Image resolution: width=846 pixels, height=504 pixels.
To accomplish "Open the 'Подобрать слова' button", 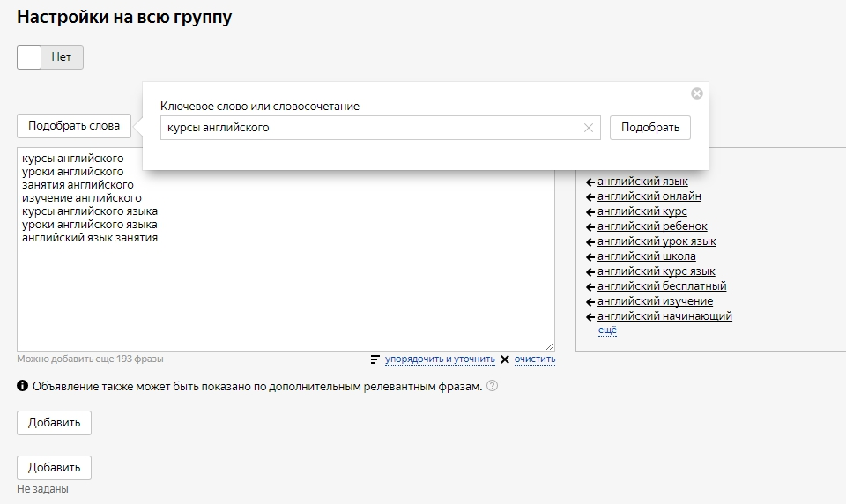I will click(74, 126).
